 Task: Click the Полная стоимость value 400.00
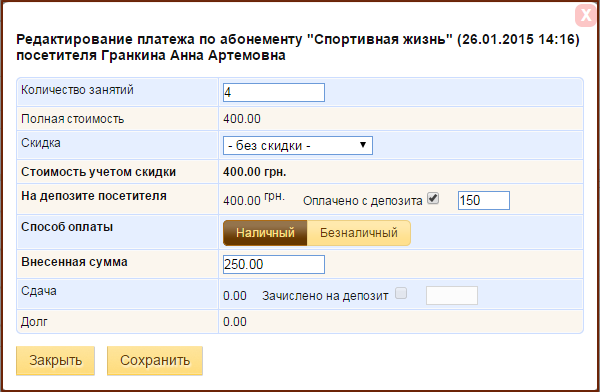242,119
